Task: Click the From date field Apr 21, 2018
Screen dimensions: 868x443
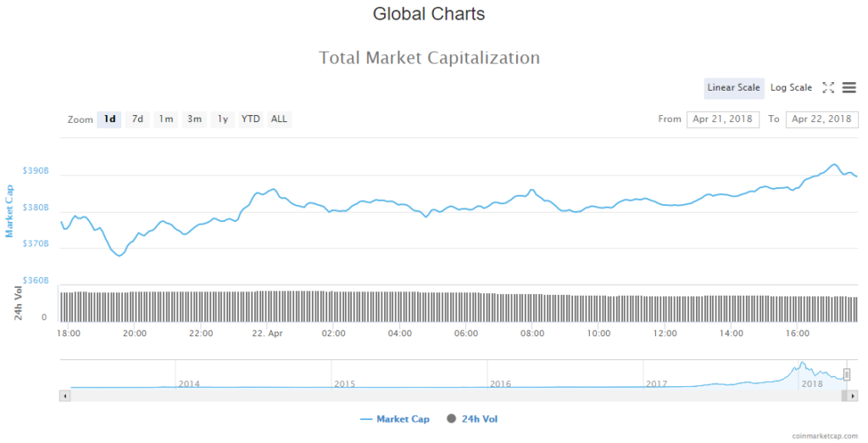Action: [x=723, y=119]
